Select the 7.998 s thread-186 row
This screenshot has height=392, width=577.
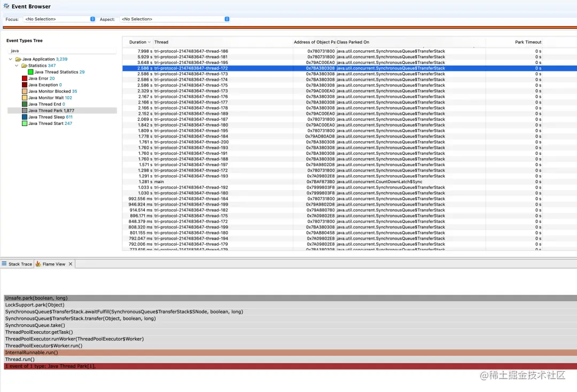[349, 51]
